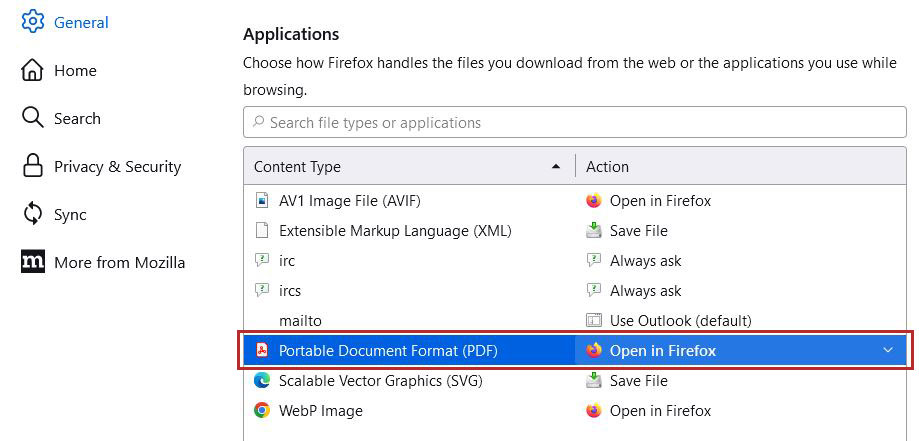Click the WebP Image Chrome icon
The width and height of the screenshot is (919, 441).
point(262,410)
